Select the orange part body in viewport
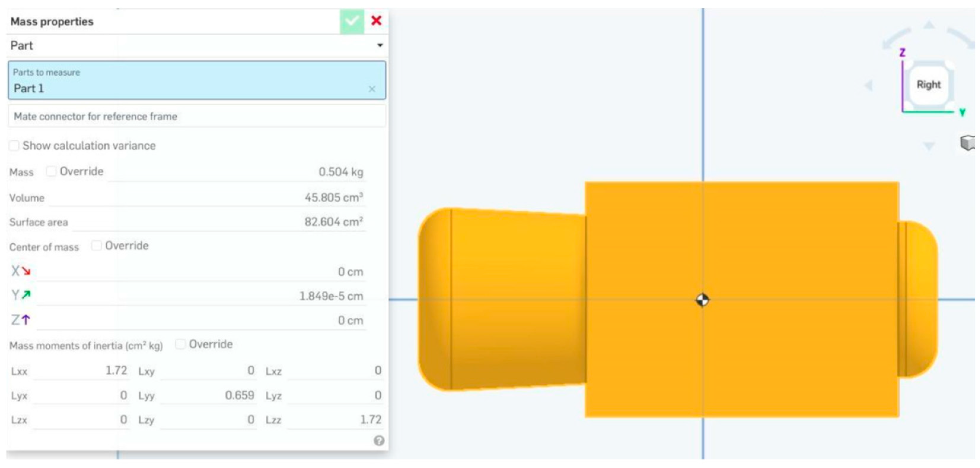Viewport: 980px width, 468px height. (x=799, y=248)
